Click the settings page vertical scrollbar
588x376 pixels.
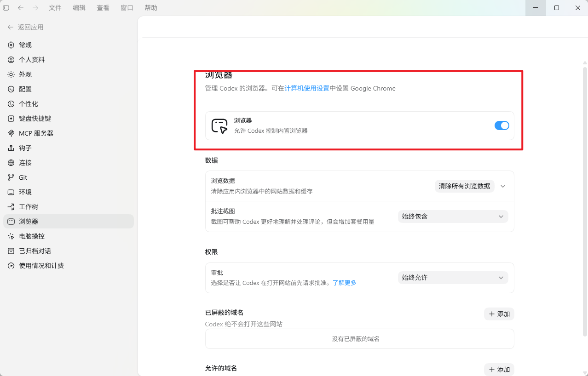(585, 201)
